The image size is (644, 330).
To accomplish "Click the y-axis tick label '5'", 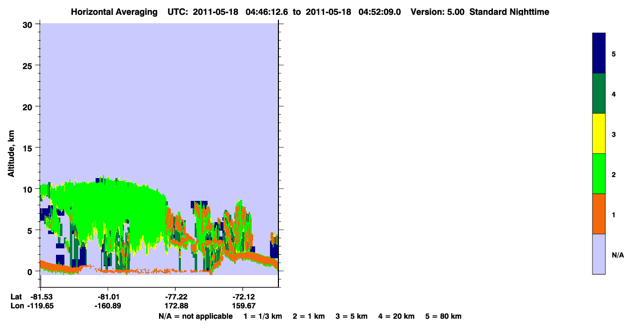I will click(31, 230).
